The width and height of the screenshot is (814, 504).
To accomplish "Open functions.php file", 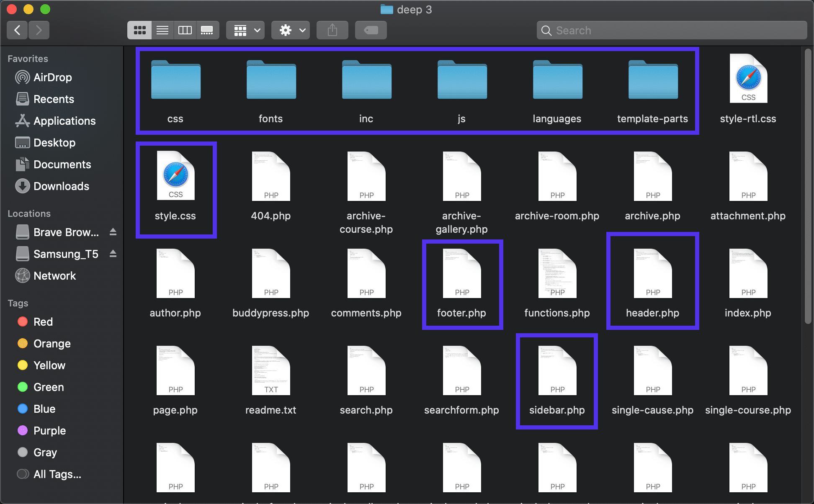I will point(557,282).
